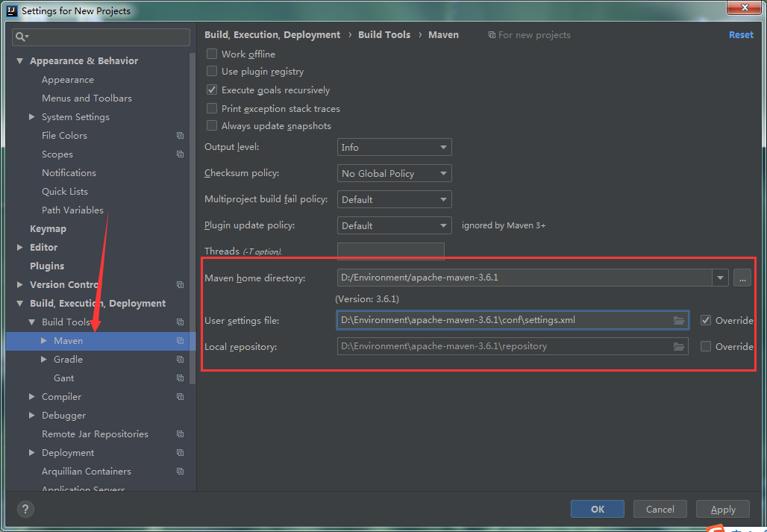Click the Cancel button
This screenshot has height=532, width=767.
[x=660, y=509]
